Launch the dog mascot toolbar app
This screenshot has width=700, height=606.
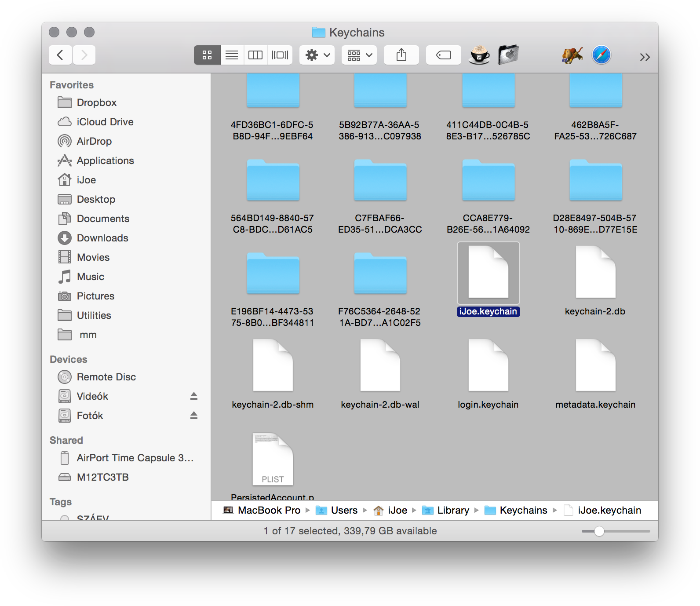572,55
